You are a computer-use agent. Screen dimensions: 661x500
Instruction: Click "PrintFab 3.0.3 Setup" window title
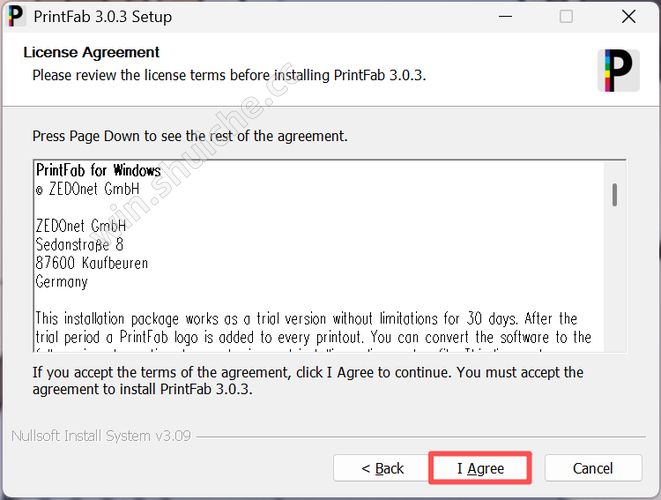[103, 17]
